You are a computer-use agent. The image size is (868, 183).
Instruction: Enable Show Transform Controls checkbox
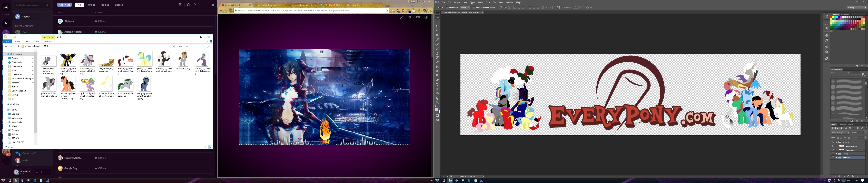[474, 7]
